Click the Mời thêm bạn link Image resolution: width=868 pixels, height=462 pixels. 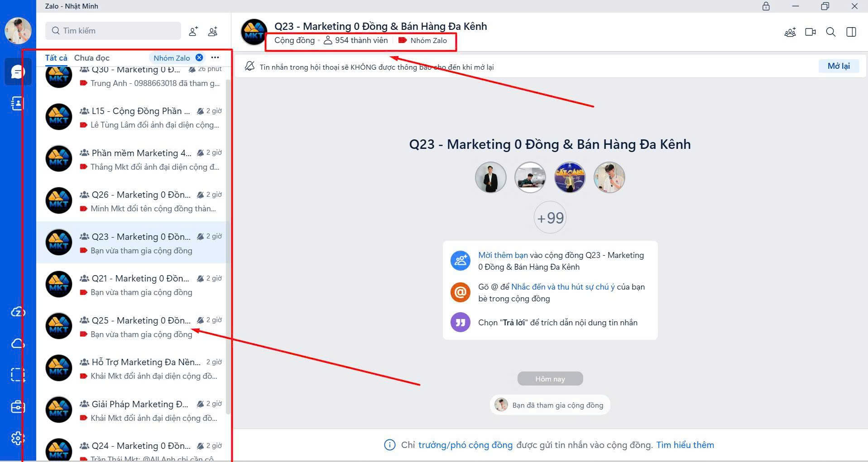503,255
